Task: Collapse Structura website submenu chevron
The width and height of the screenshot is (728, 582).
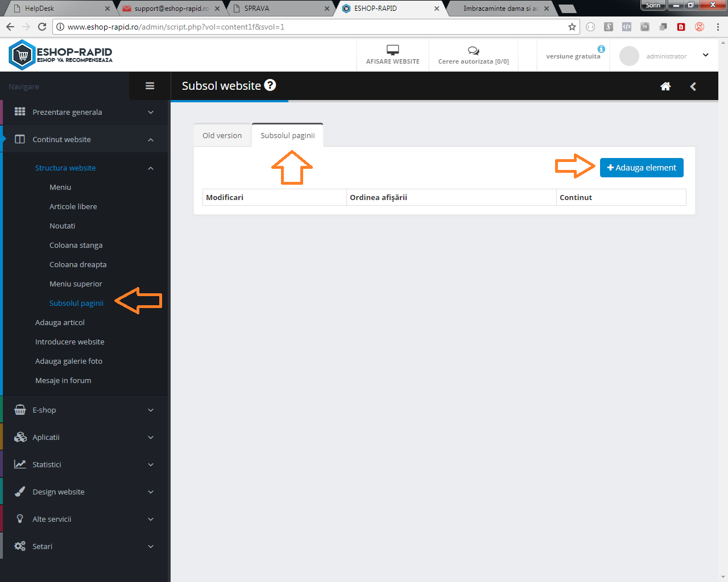Action: click(x=151, y=168)
